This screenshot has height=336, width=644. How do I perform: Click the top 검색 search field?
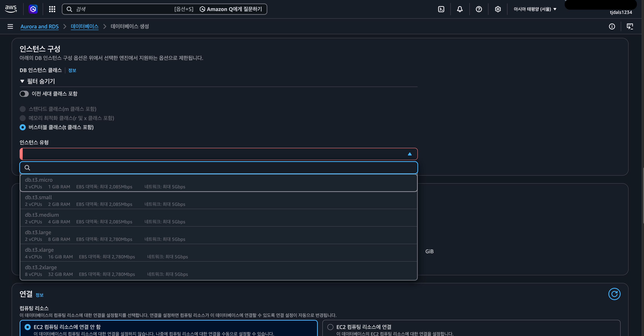(165, 9)
